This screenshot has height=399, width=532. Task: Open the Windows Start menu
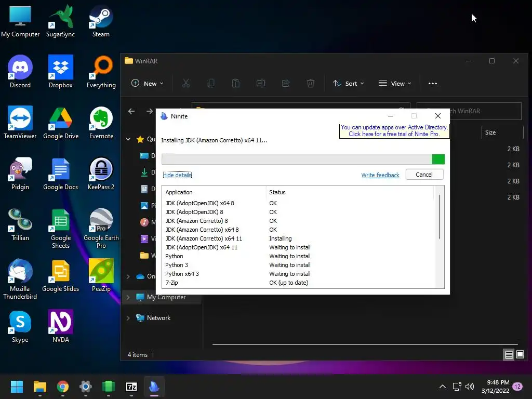[x=17, y=387]
